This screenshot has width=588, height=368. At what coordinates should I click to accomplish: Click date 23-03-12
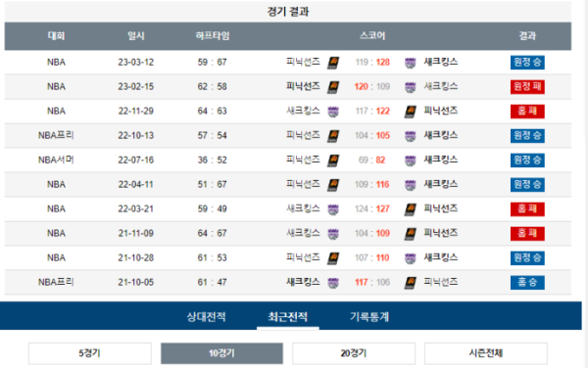click(x=136, y=62)
